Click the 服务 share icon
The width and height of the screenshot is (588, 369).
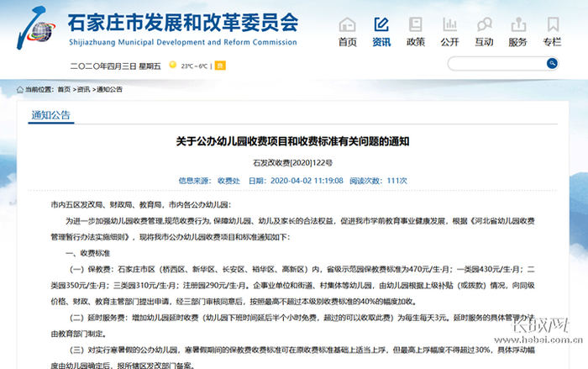518,24
